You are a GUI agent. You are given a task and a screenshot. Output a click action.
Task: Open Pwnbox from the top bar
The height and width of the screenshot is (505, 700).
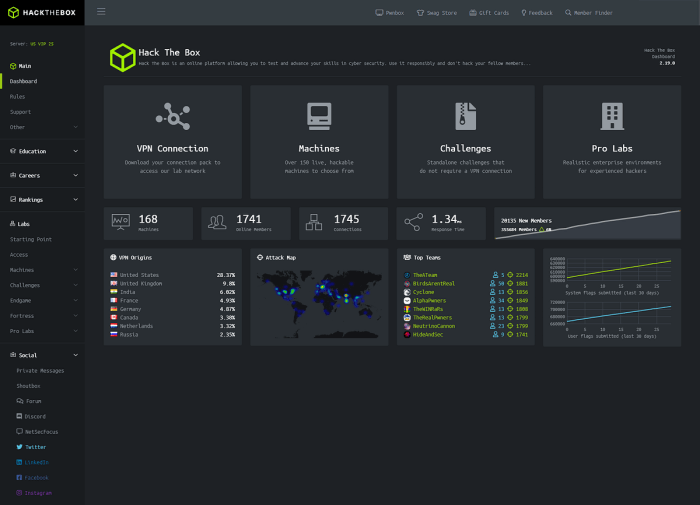click(389, 13)
